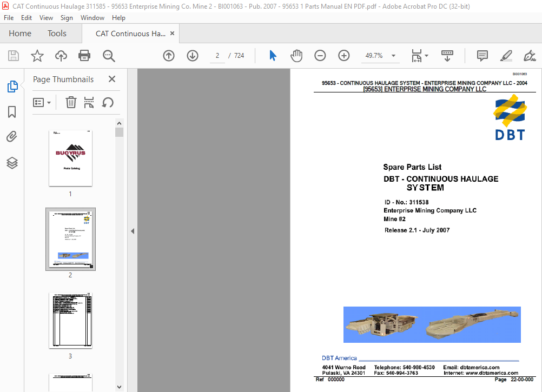The width and height of the screenshot is (542, 392).
Task: Click the scrolling mode keyboard icon
Action: click(x=447, y=56)
